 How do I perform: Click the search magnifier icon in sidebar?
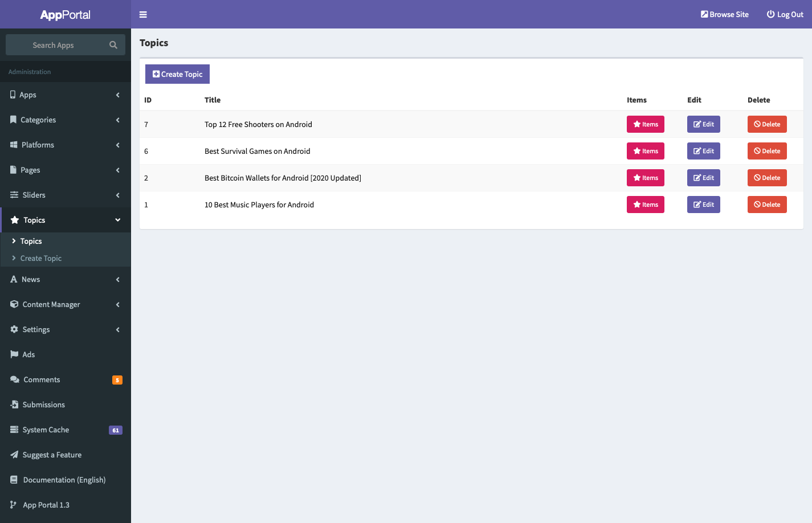[113, 45]
